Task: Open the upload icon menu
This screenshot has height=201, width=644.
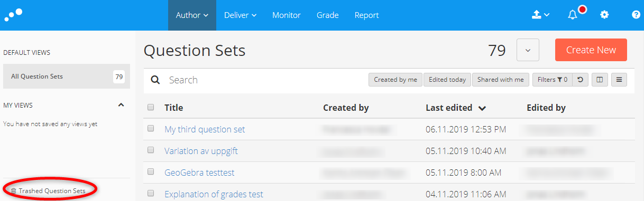Action: pos(540,15)
